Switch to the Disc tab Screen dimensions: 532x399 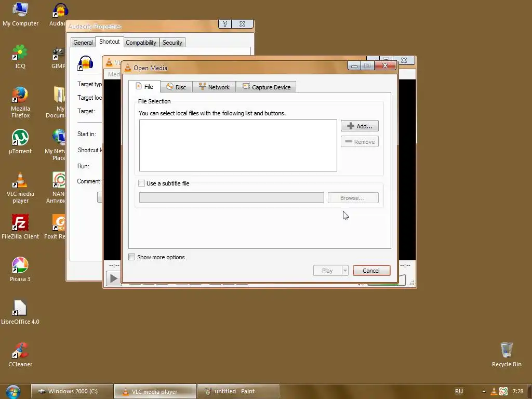[x=177, y=87]
